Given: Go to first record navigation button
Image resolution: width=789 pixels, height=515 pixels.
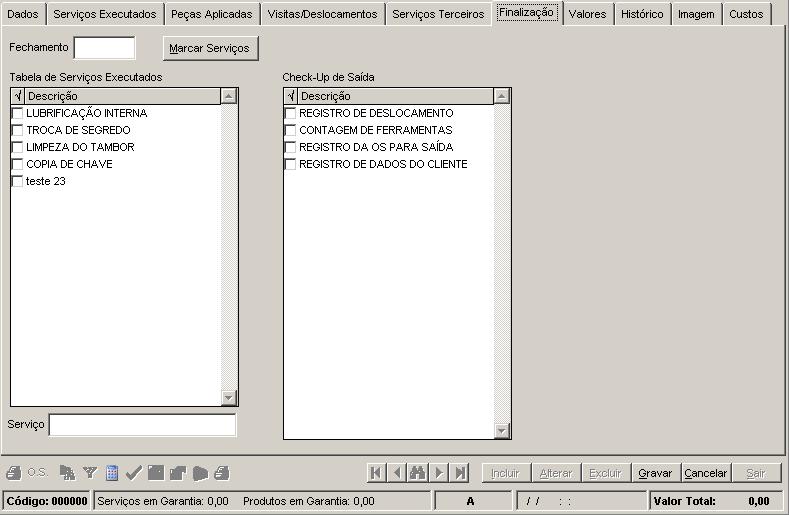Looking at the screenshot, I should (x=376, y=473).
